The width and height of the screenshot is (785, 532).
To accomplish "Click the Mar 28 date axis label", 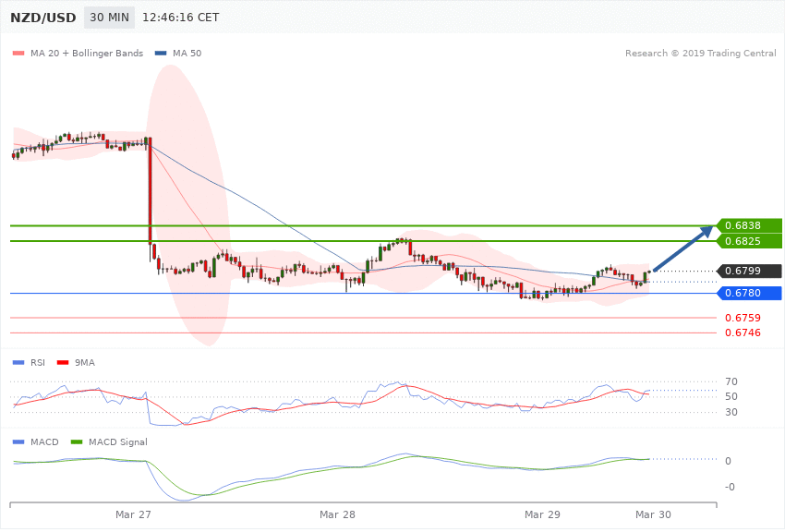I will click(x=337, y=514).
